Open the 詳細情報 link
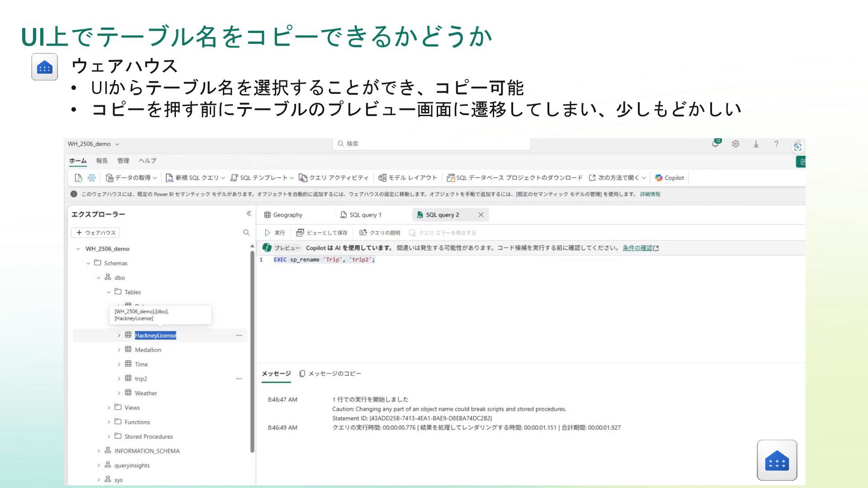868x488 pixels. tap(650, 194)
